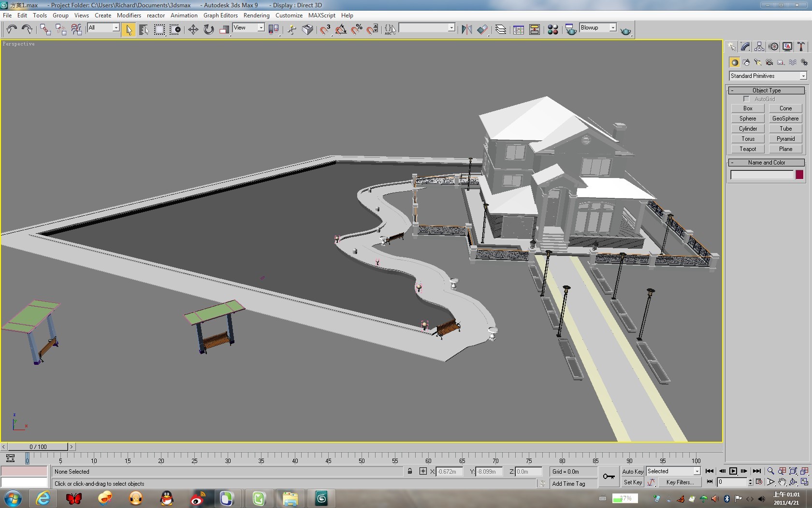
Task: Activate the Select Object arrow tool
Action: (x=129, y=30)
